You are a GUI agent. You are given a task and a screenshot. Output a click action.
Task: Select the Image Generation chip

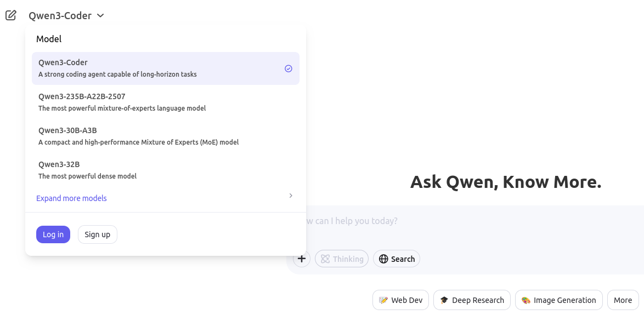(x=558, y=300)
